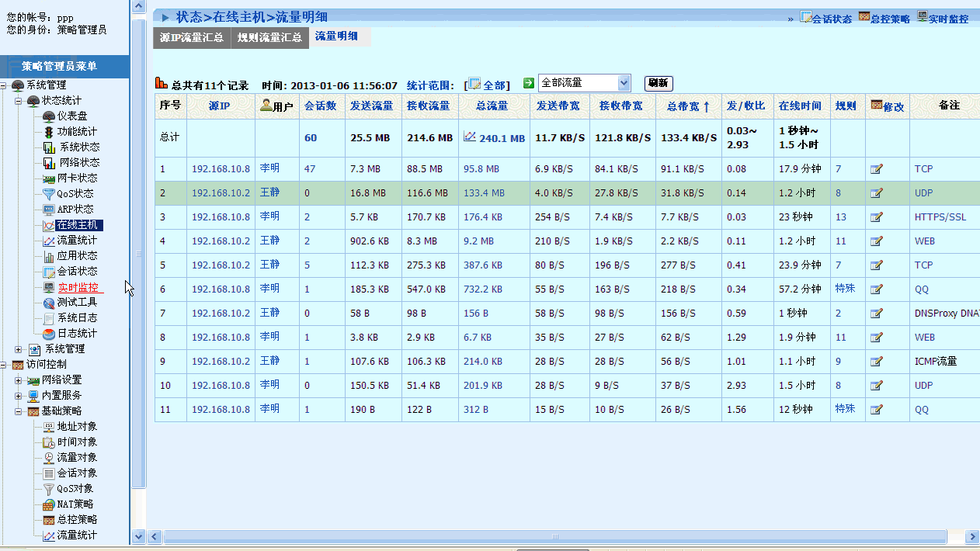
Task: Select 功能统计 in the sidebar
Action: 77,131
